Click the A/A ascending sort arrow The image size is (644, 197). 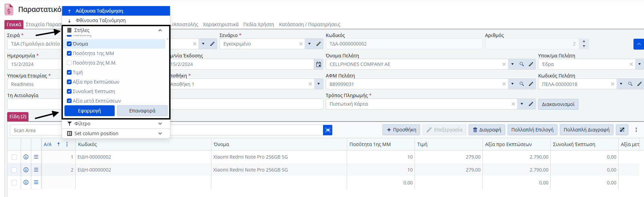click(x=58, y=144)
